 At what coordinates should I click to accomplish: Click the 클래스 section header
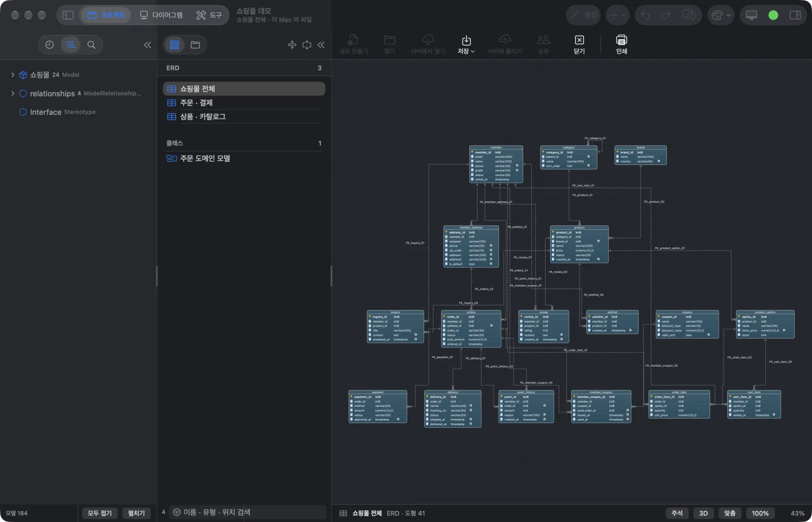[x=244, y=143]
